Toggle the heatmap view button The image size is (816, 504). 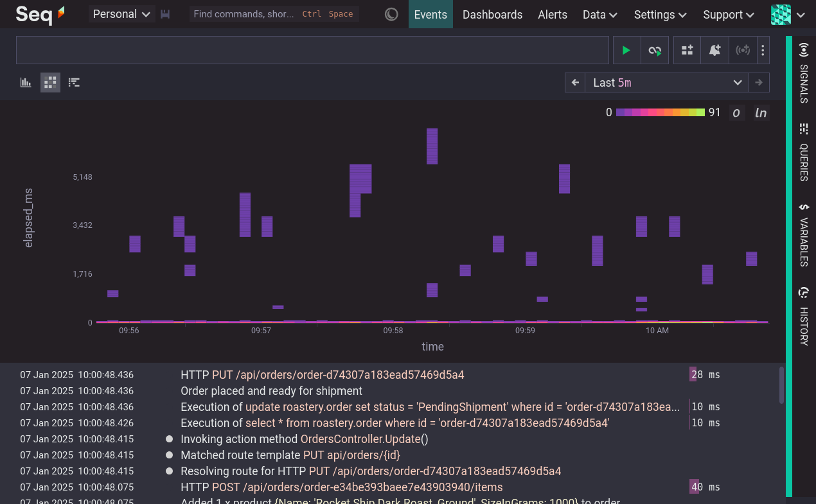(50, 82)
